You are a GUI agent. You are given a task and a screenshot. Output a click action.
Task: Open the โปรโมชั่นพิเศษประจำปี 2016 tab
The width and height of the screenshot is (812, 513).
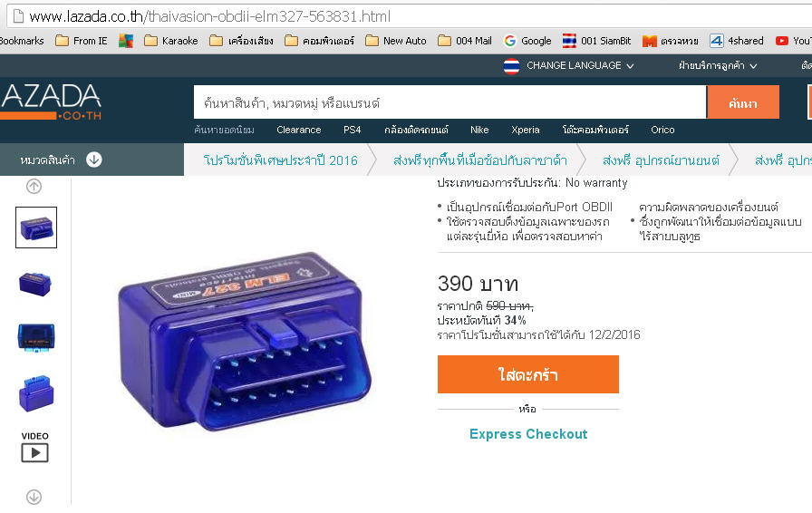click(x=280, y=160)
